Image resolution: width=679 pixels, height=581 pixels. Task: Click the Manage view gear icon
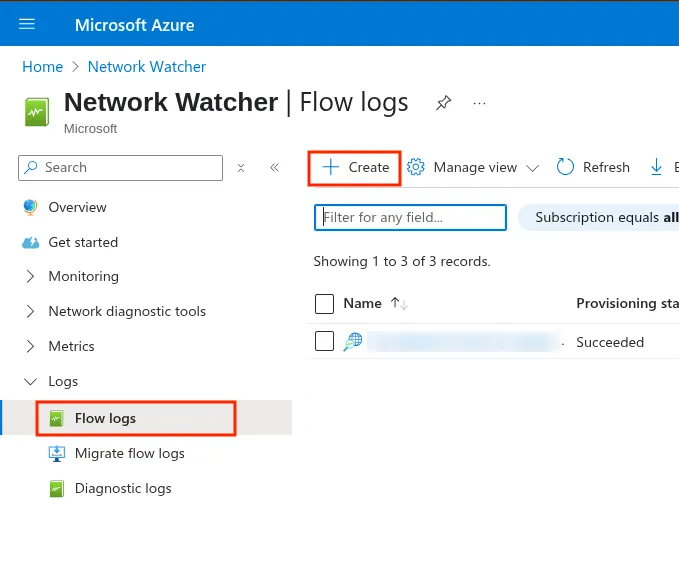click(x=416, y=167)
